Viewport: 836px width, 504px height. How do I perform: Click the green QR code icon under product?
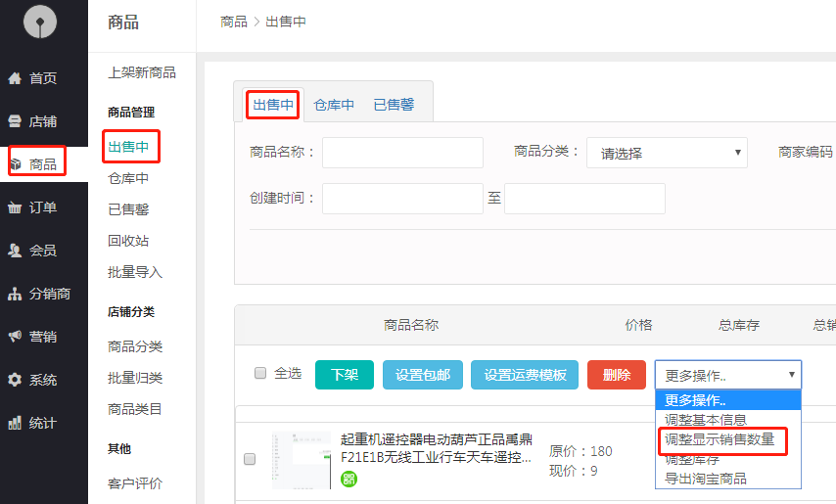pyautogui.click(x=349, y=479)
